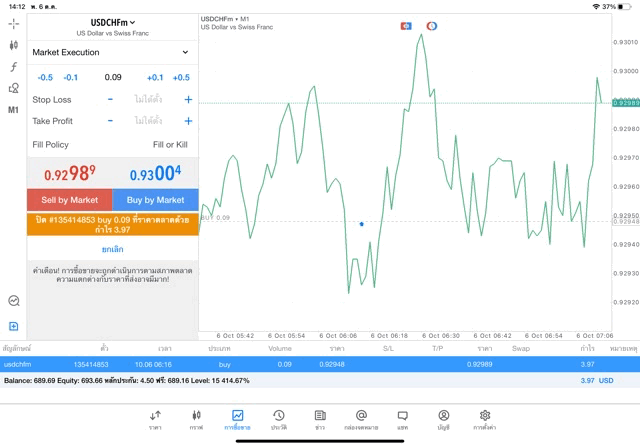Click the 135414853 ticket number cell
Image resolution: width=640 pixels, height=447 pixels.
click(x=91, y=364)
